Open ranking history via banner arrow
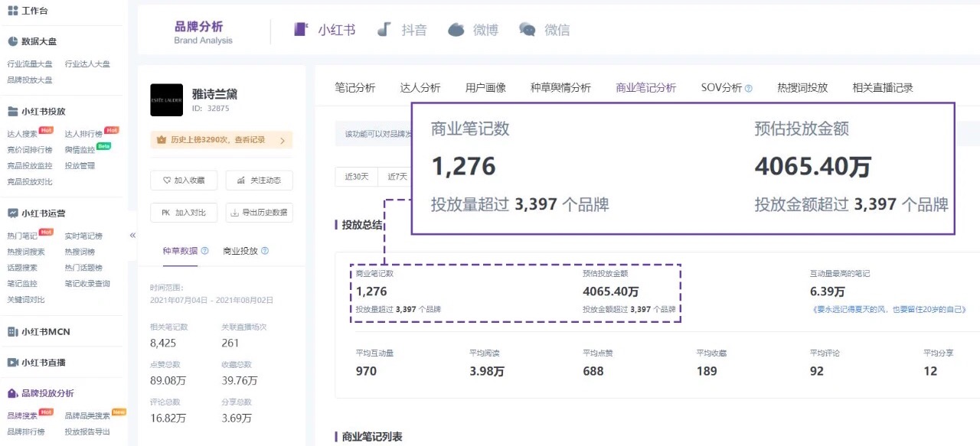Image resolution: width=980 pixels, height=446 pixels. pos(283,140)
